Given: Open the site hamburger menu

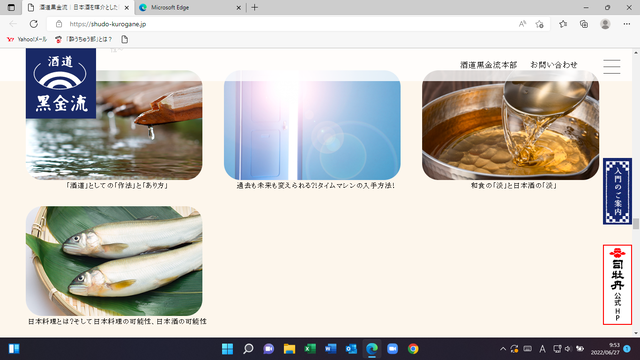Looking at the screenshot, I should [x=611, y=67].
